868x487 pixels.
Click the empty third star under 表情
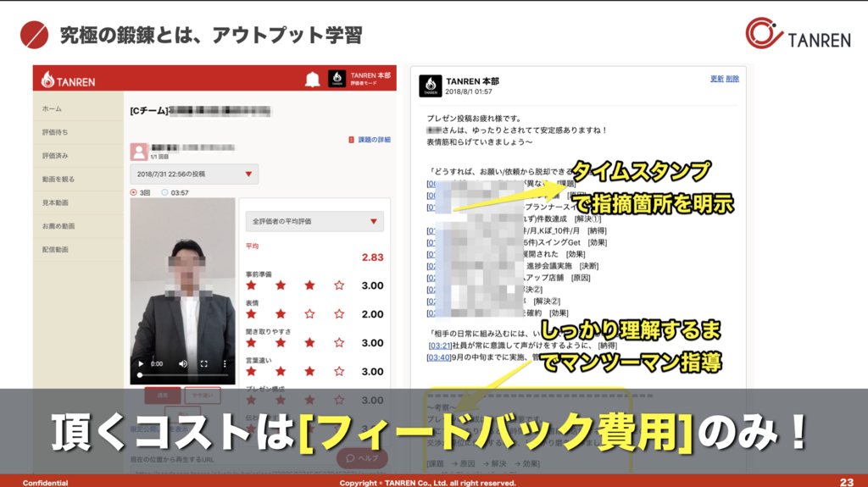point(309,313)
